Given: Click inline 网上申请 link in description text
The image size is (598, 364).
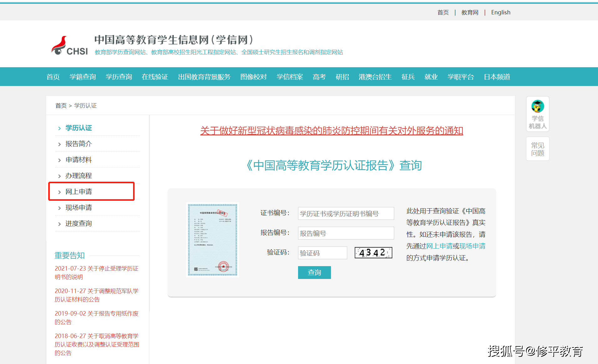Looking at the screenshot, I should [x=439, y=246].
